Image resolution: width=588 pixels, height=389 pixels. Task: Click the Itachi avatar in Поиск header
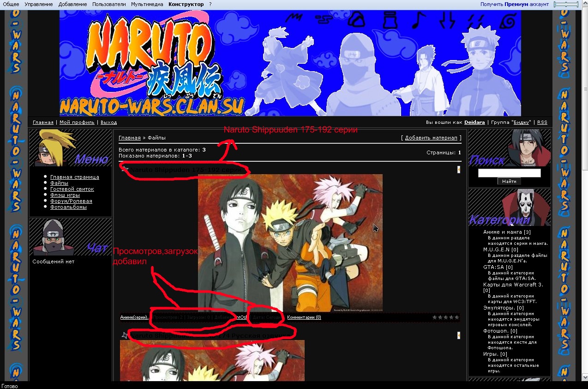point(528,147)
